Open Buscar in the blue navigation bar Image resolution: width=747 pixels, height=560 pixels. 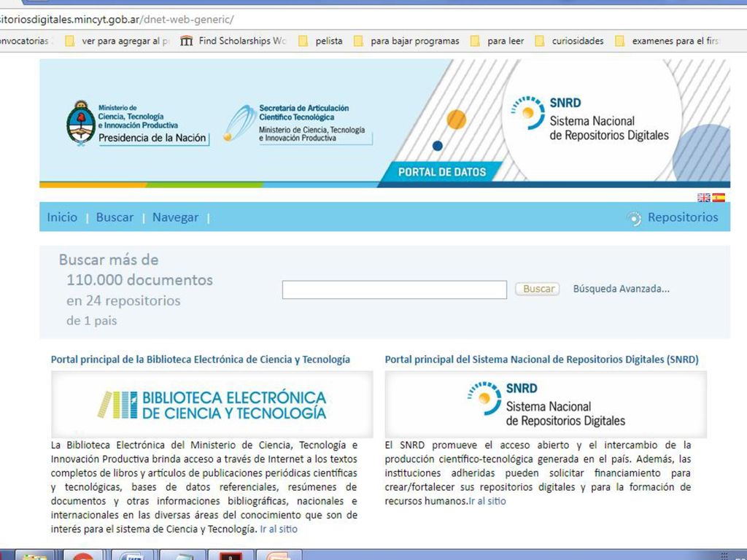115,217
